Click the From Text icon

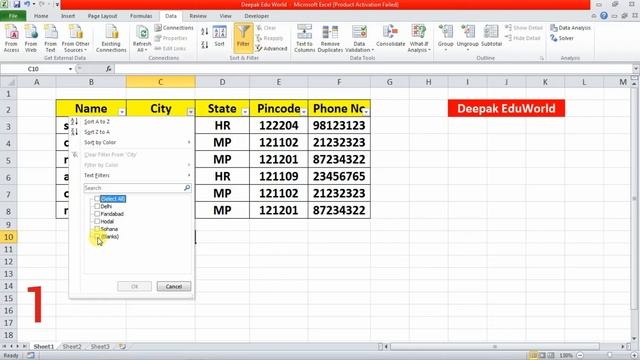pyautogui.click(x=50, y=38)
